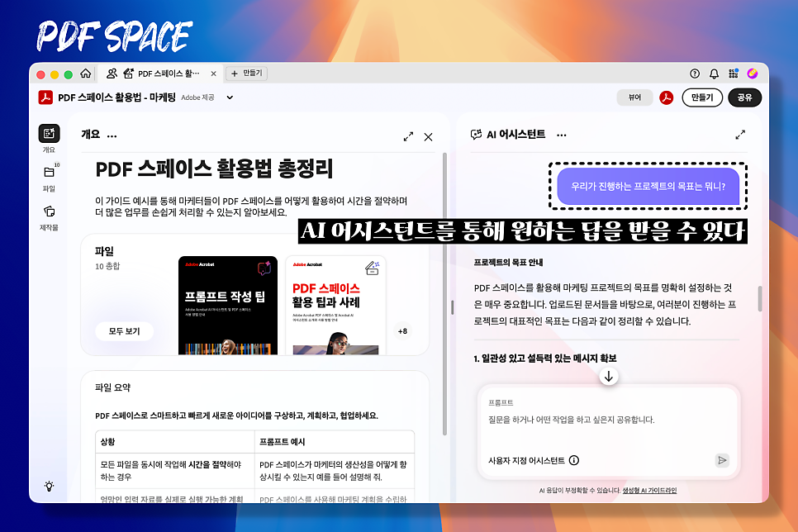Click the PDF 스페이스 활용법 총정리 heading

coord(214,169)
